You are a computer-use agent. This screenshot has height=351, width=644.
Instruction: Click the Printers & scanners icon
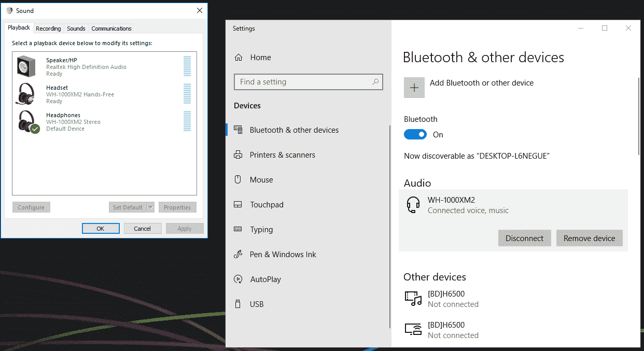(x=239, y=155)
